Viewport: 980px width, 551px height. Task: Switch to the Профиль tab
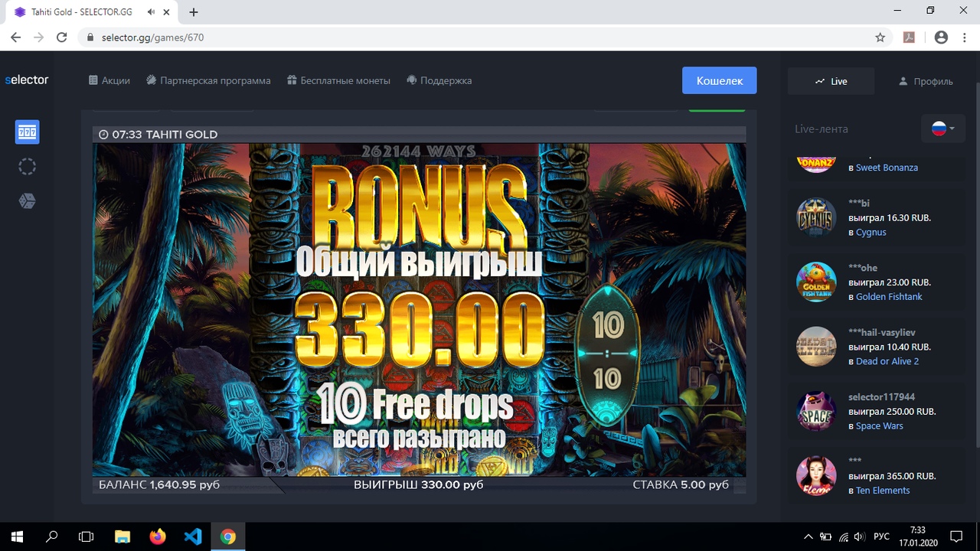pos(926,81)
